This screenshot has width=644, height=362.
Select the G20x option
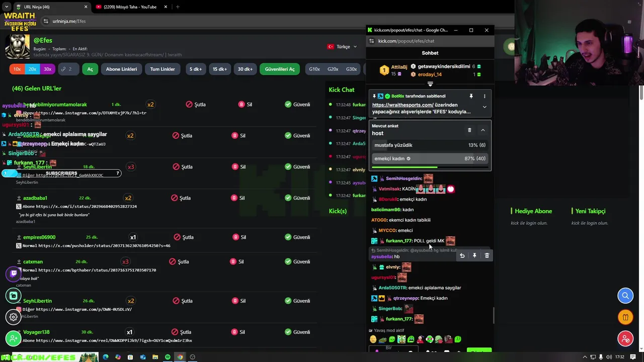[x=333, y=69]
